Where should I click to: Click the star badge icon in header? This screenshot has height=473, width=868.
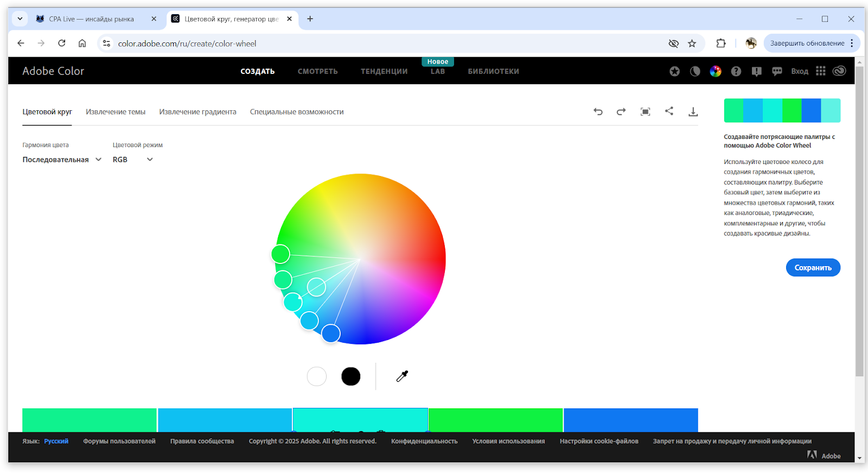tap(674, 71)
